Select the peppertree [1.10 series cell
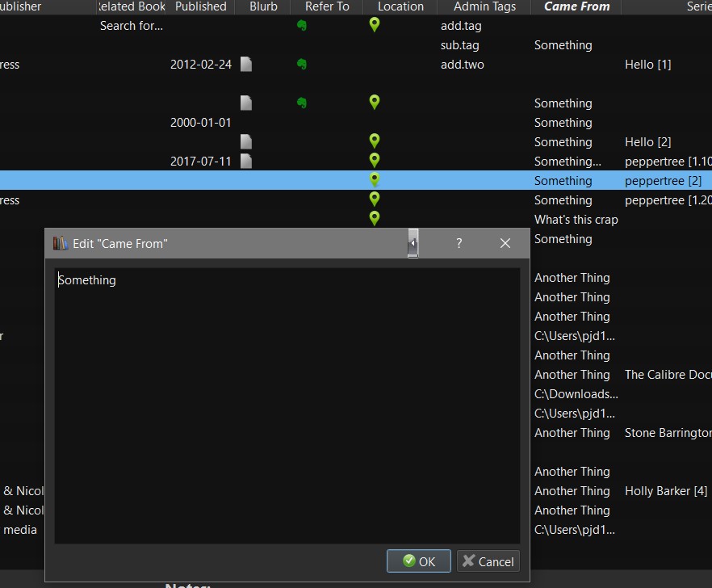This screenshot has width=712, height=588. (668, 162)
